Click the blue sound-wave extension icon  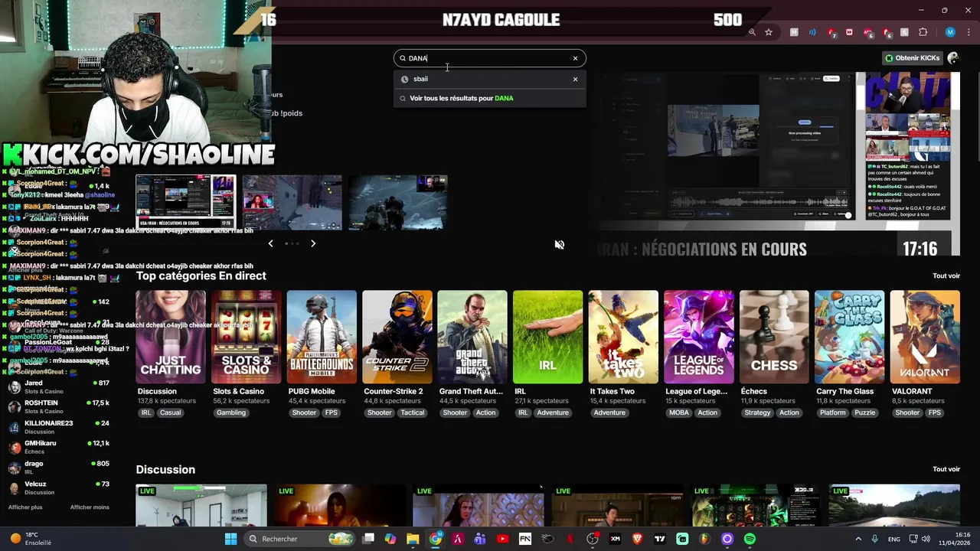[x=812, y=32]
